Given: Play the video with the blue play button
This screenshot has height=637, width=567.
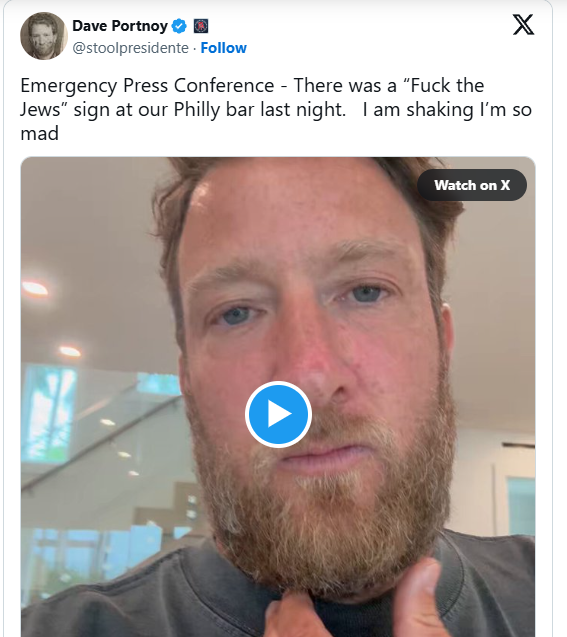Looking at the screenshot, I should click(x=278, y=414).
